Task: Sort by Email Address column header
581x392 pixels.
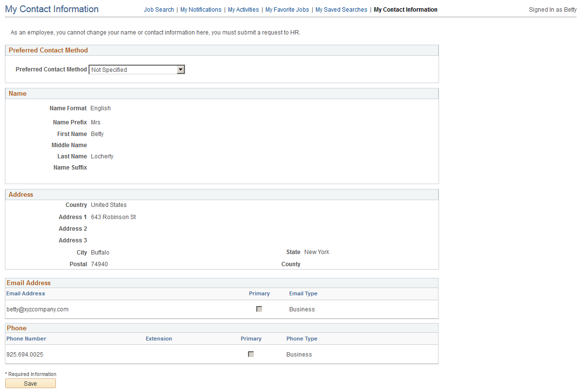Action: pyautogui.click(x=26, y=293)
